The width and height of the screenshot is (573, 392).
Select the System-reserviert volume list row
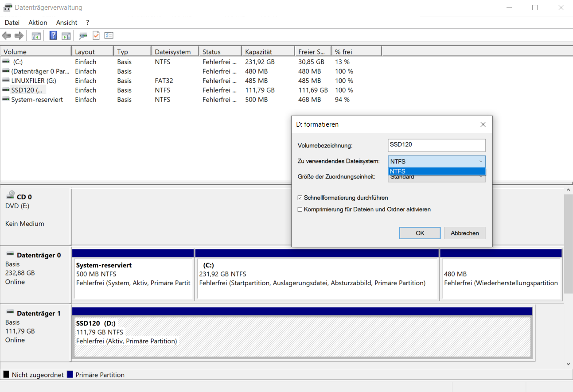[191, 100]
